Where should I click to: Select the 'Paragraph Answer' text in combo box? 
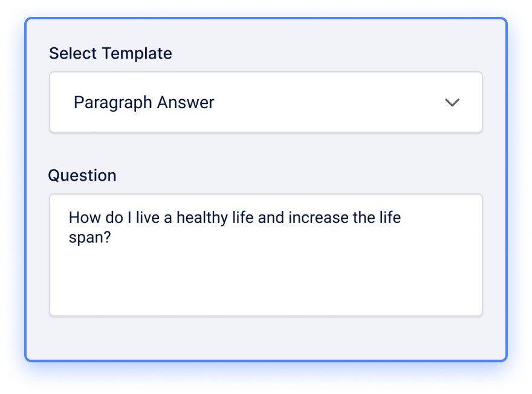[144, 102]
